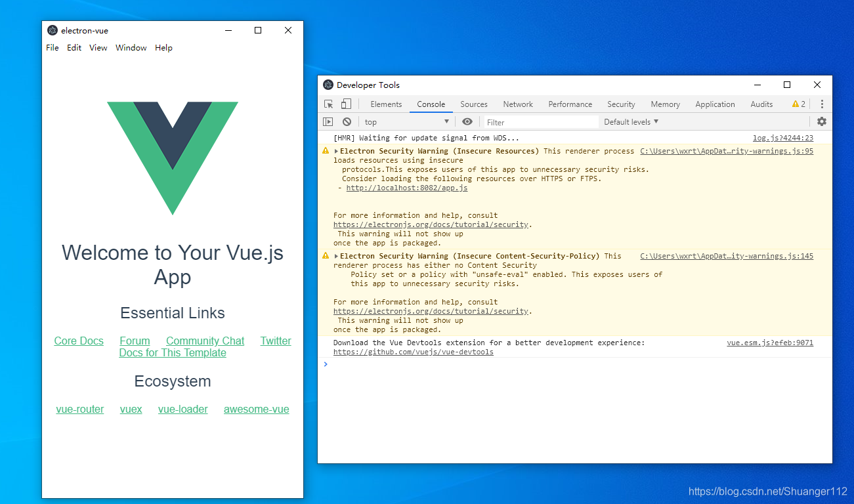The width and height of the screenshot is (854, 504).
Task: Open the customize DevTools three-dot menu
Action: pos(822,104)
